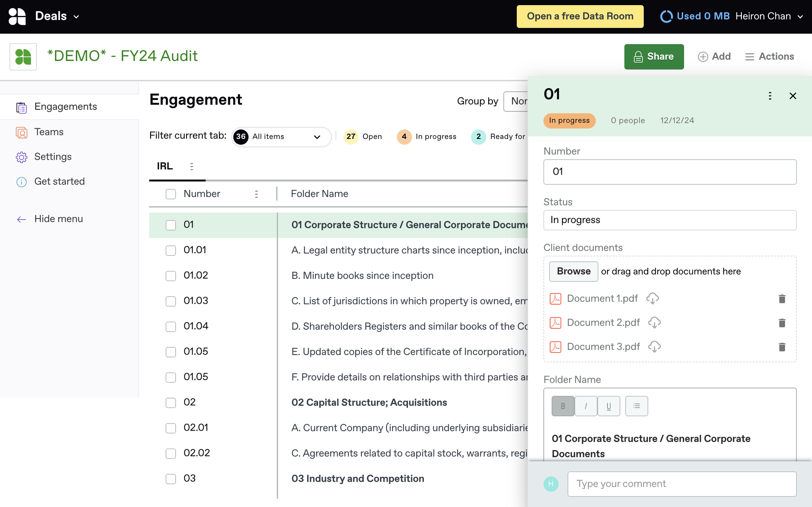This screenshot has width=812, height=507.
Task: Check the checkbox for row 01.02
Action: pyautogui.click(x=171, y=276)
